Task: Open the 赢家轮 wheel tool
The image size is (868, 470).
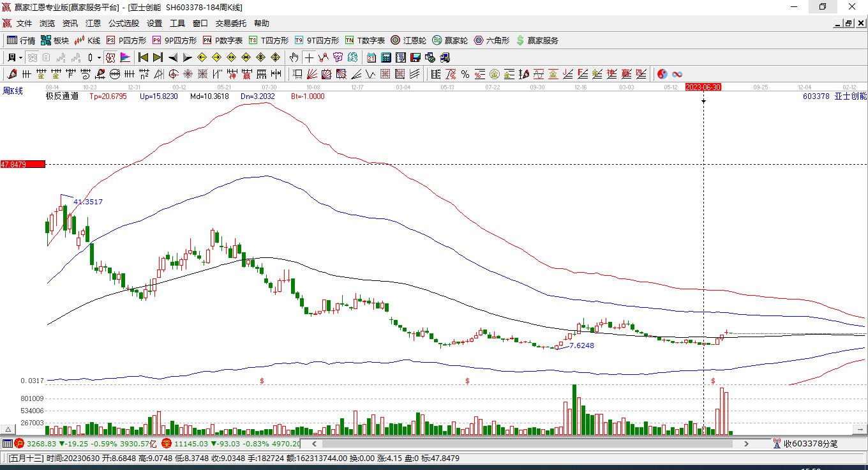Action: [x=450, y=40]
